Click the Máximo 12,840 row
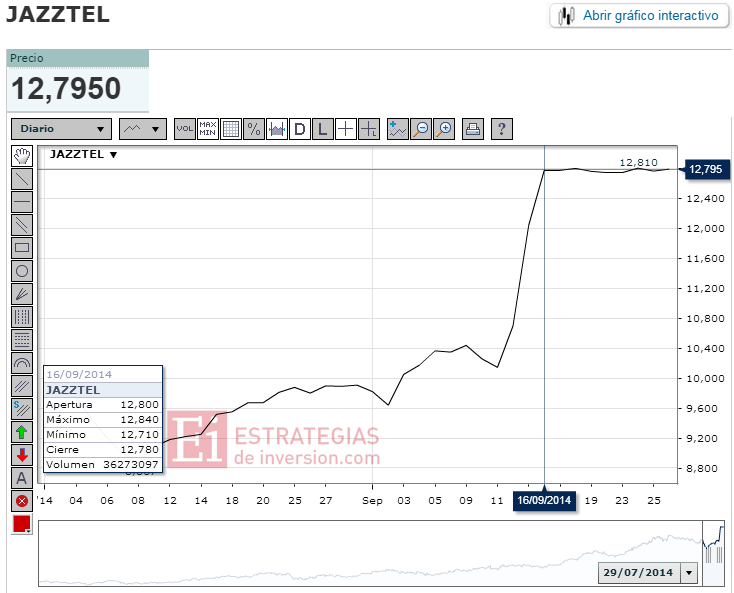Screen dimensions: 734x593 pos(103,419)
